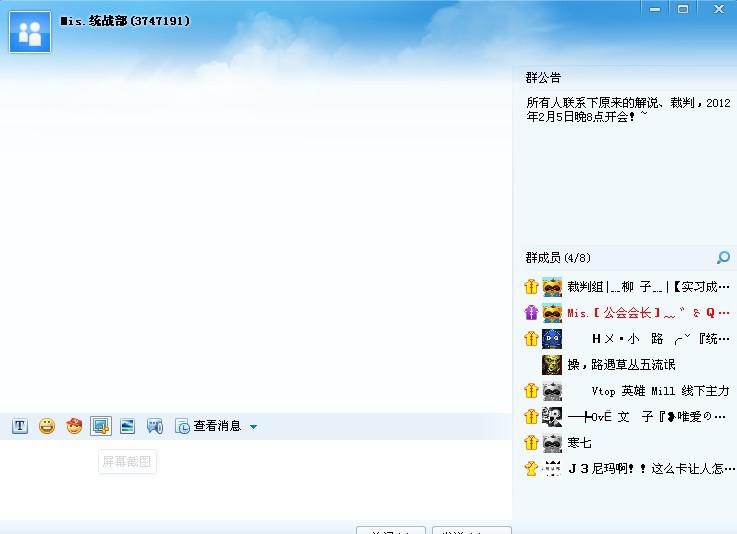The image size is (737, 534).
Task: Click the gray avatar of 寒七
Action: coord(552,442)
